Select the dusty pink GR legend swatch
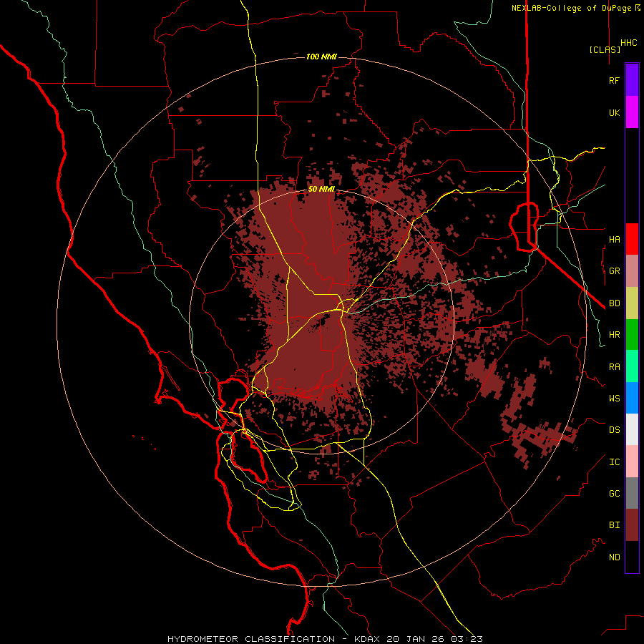The image size is (644, 644). click(x=632, y=271)
